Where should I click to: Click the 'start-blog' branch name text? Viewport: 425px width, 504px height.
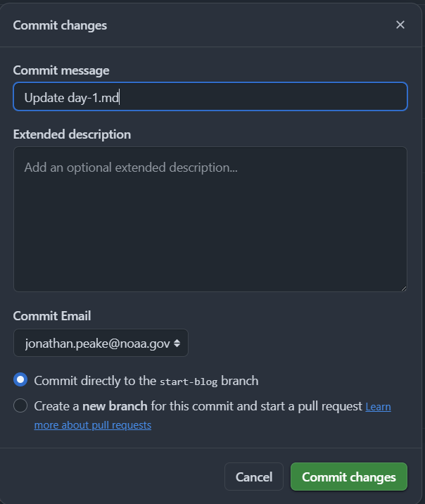[x=189, y=382]
